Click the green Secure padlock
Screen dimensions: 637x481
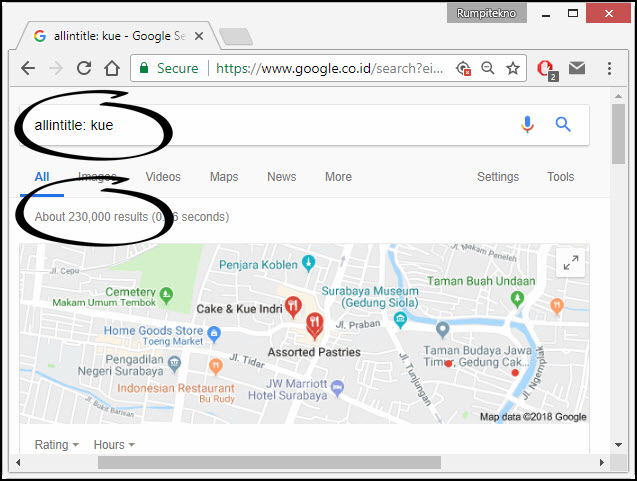[x=144, y=68]
